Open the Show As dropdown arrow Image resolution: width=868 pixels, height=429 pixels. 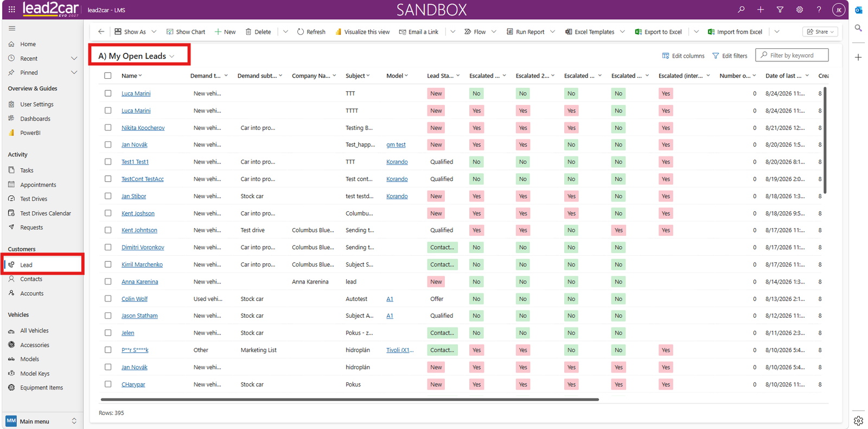(x=154, y=31)
